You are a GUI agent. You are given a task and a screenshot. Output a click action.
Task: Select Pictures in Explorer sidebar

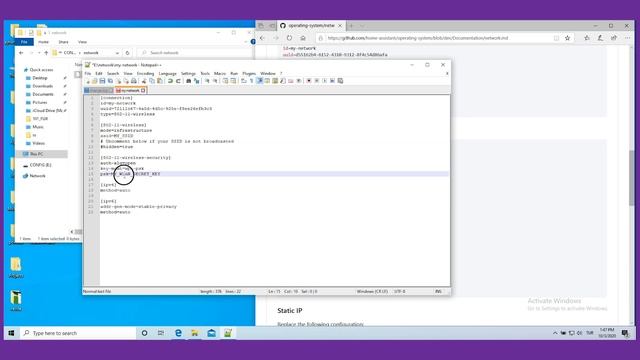click(40, 102)
